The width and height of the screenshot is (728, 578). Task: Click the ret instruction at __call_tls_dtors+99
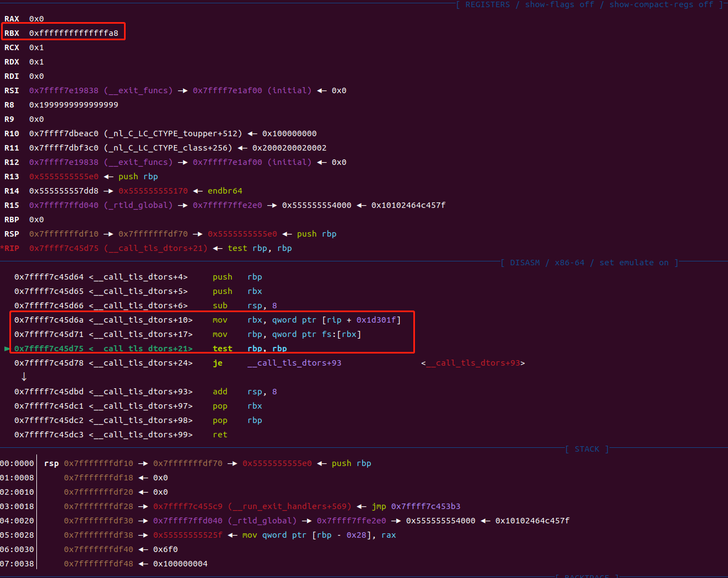tap(220, 435)
